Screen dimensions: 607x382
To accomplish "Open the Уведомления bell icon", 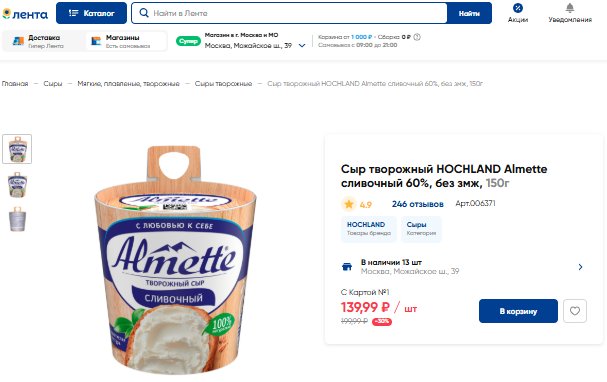I will tap(570, 8).
